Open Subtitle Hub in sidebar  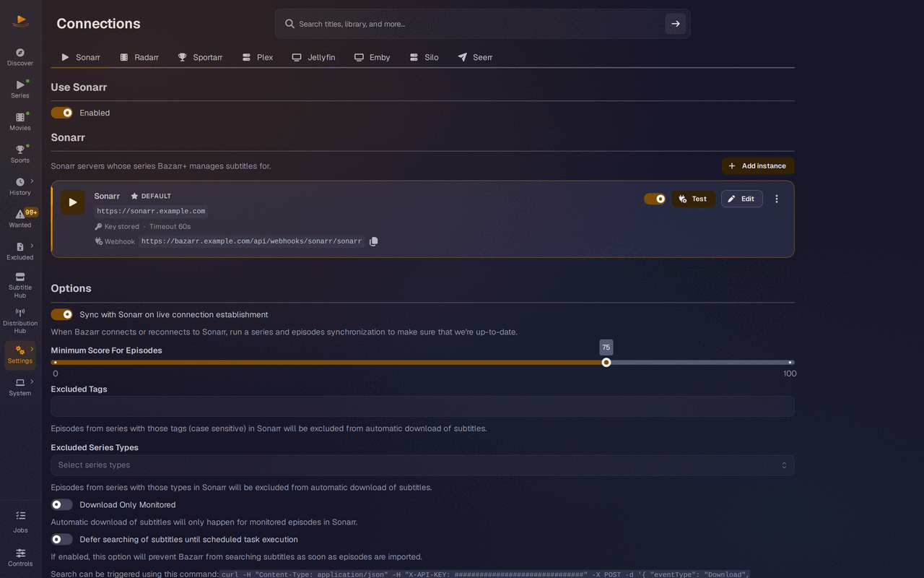(x=20, y=285)
